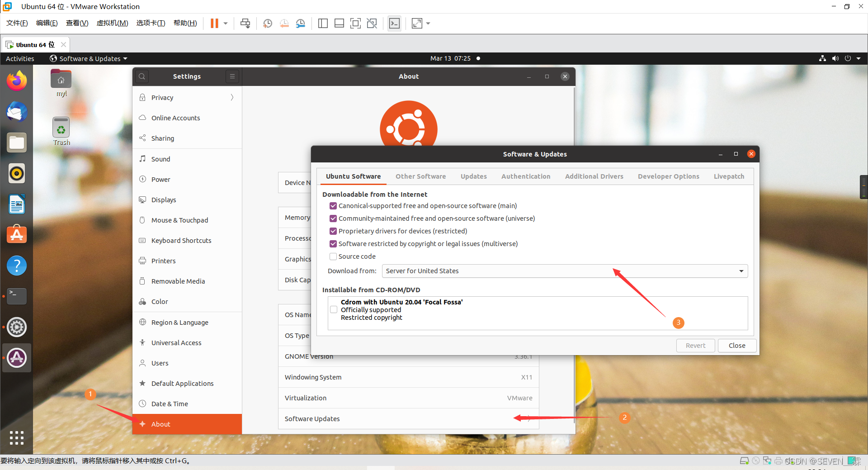Screen dimensions: 868x470
Task: Select Sound in Settings sidebar
Action: pos(187,159)
